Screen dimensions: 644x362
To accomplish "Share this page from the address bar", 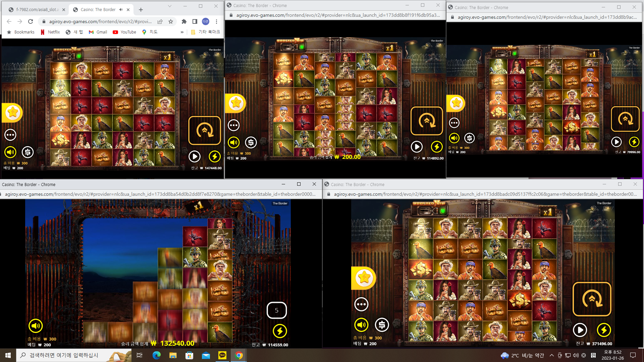I will pyautogui.click(x=160, y=21).
